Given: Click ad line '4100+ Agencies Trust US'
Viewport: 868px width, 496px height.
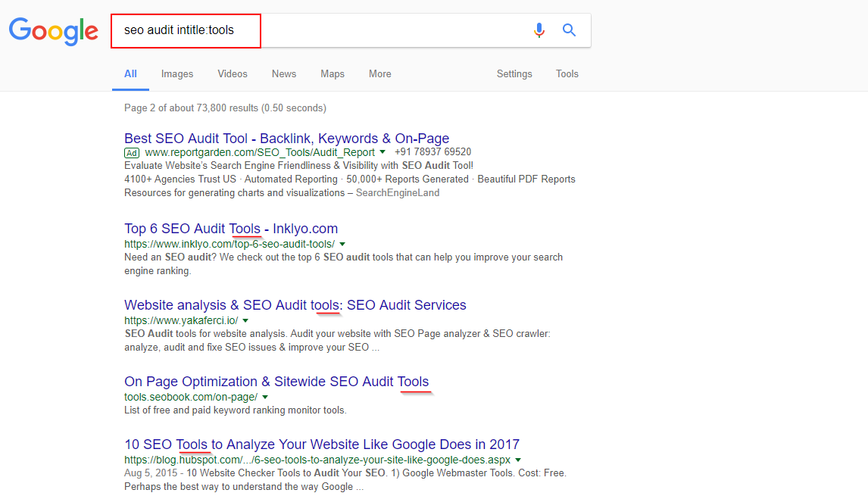Looking at the screenshot, I should tap(350, 179).
